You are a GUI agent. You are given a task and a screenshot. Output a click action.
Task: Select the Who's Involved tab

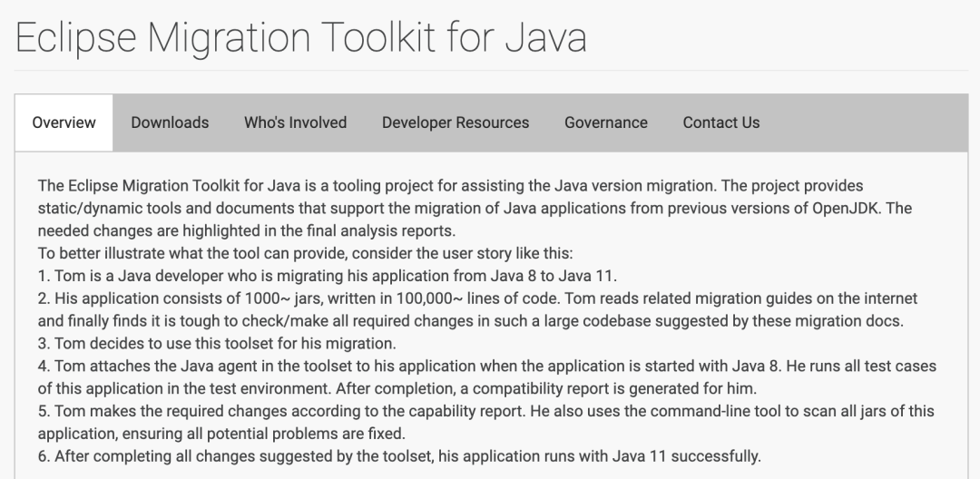click(x=295, y=122)
